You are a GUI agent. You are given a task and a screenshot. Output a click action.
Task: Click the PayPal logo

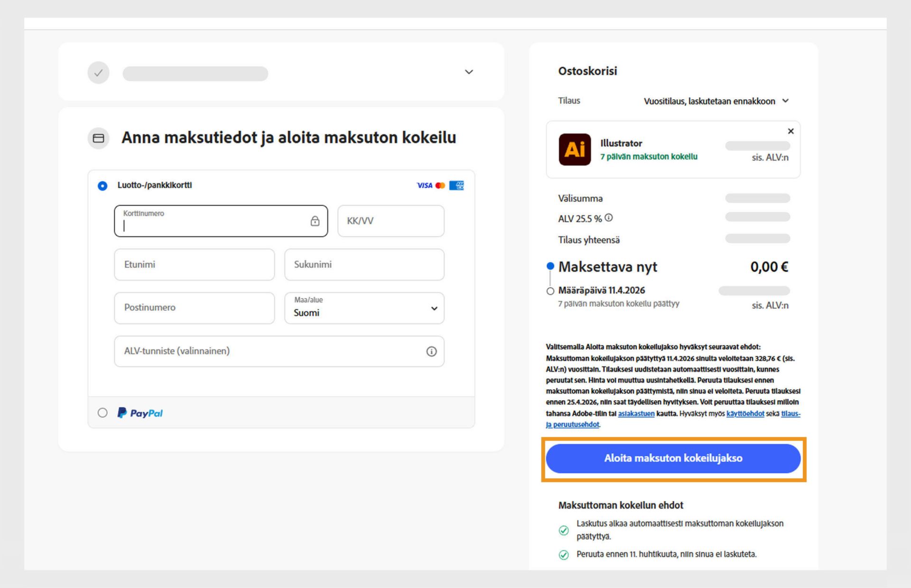140,413
